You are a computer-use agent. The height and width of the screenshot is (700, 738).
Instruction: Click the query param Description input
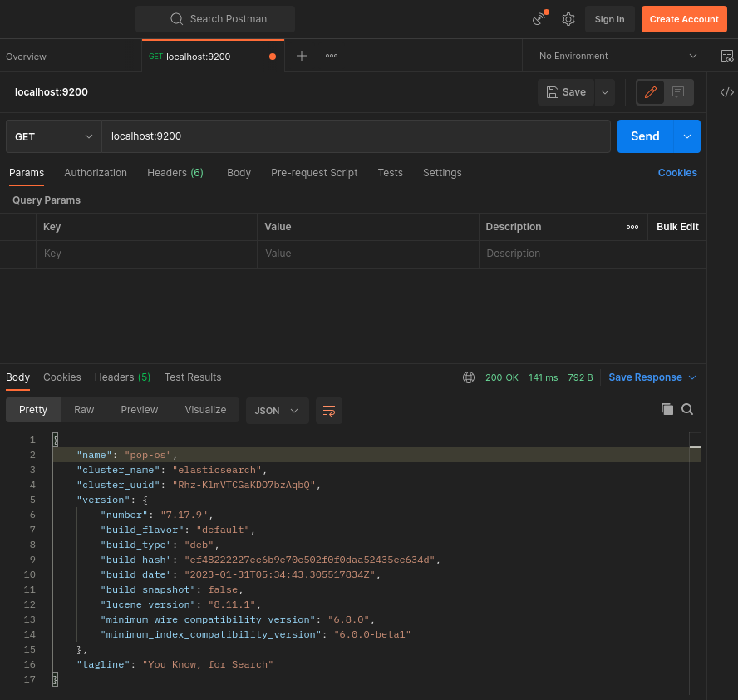593,254
